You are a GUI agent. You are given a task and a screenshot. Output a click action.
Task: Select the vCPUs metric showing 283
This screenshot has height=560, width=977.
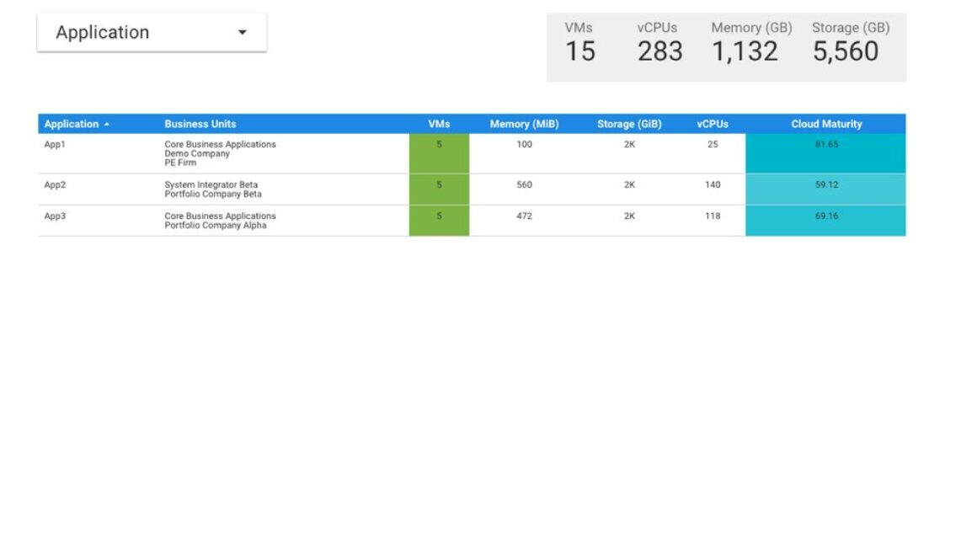661,51
